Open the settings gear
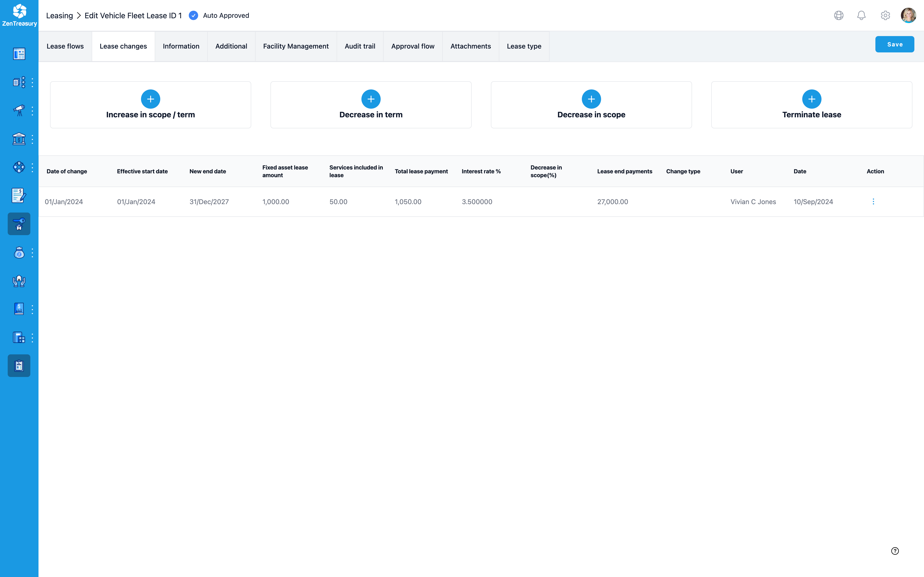 tap(885, 15)
